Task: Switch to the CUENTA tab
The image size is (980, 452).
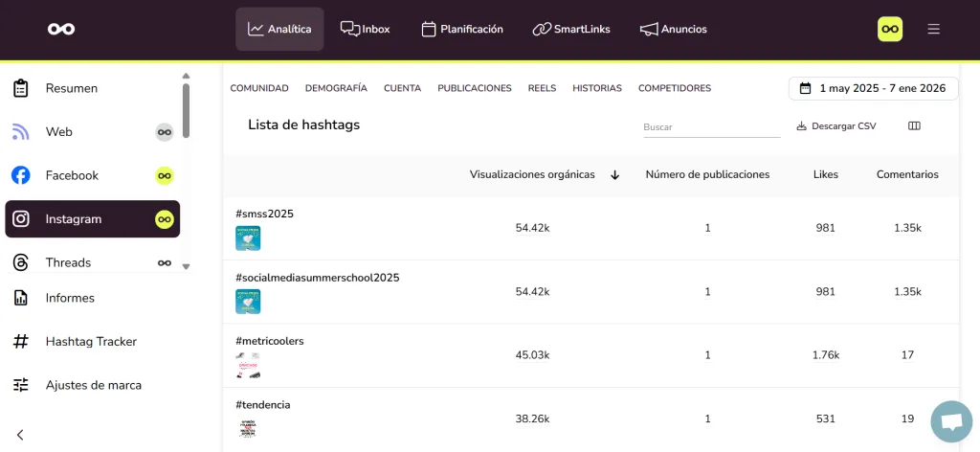Action: (403, 88)
